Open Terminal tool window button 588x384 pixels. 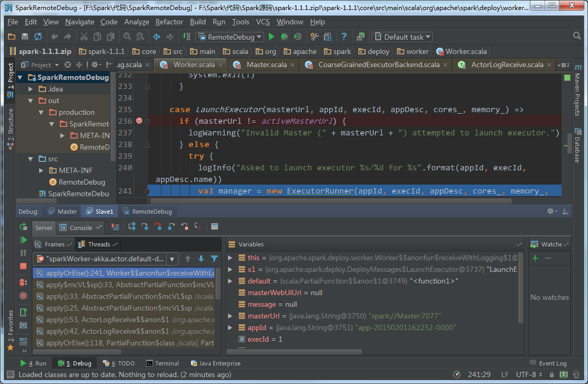[x=162, y=363]
